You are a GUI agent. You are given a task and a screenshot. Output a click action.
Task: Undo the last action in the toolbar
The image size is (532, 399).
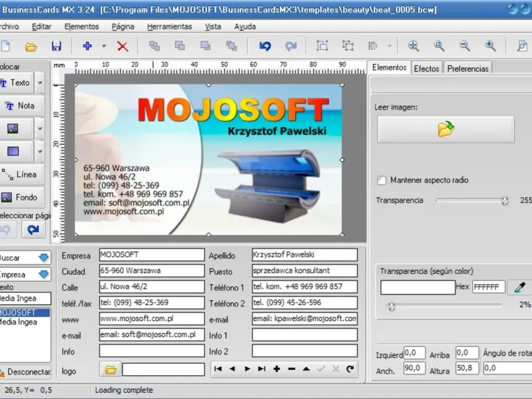click(x=265, y=46)
